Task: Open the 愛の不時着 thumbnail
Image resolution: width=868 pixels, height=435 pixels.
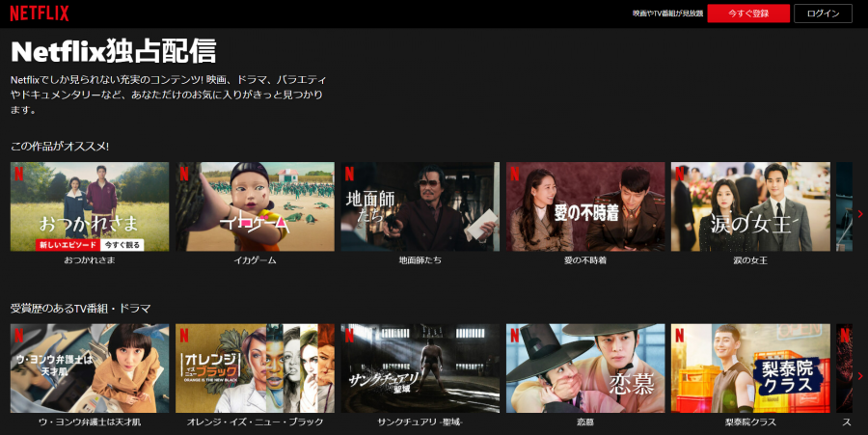Action: tap(585, 206)
